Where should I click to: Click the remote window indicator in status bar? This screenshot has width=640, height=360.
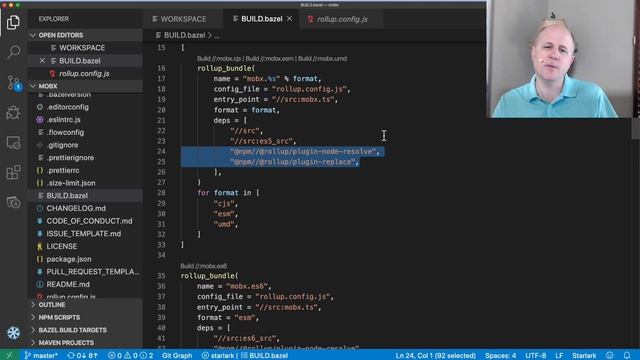click(x=9, y=356)
